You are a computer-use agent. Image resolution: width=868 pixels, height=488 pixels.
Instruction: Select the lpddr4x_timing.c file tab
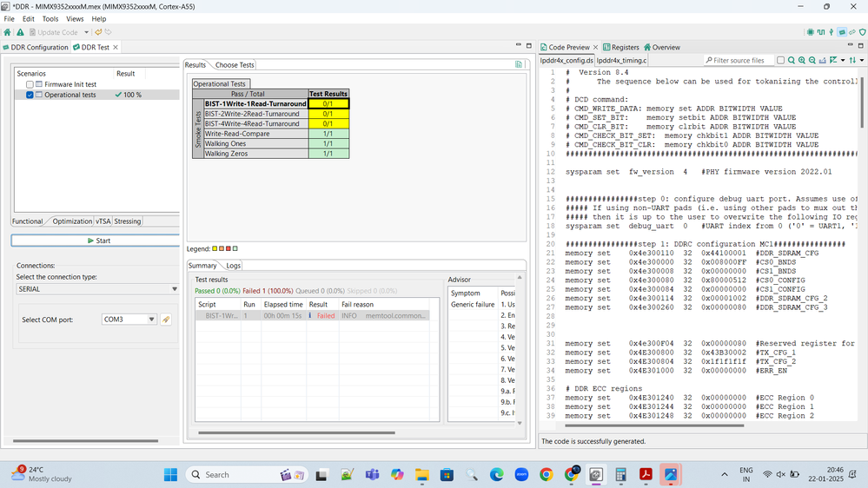621,60
